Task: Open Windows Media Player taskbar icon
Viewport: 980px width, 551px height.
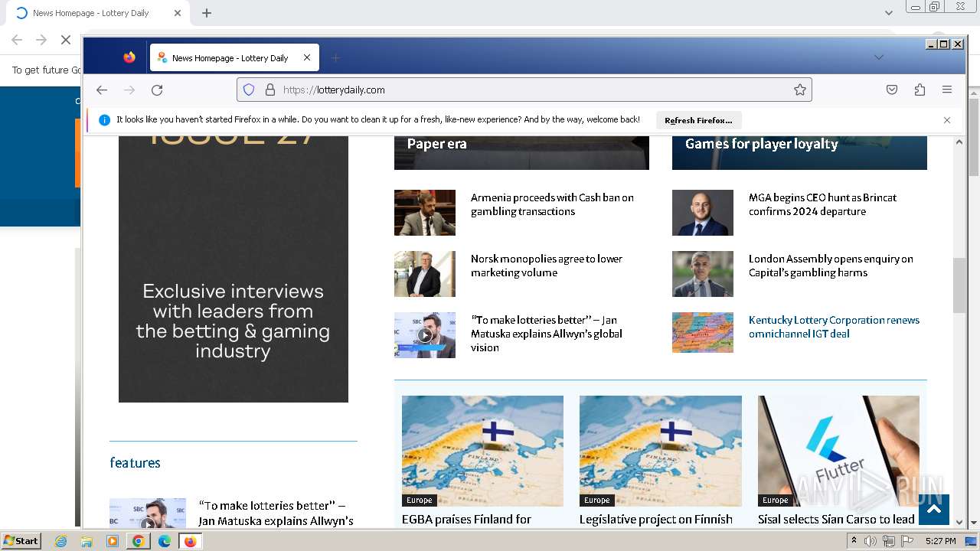Action: (x=113, y=541)
